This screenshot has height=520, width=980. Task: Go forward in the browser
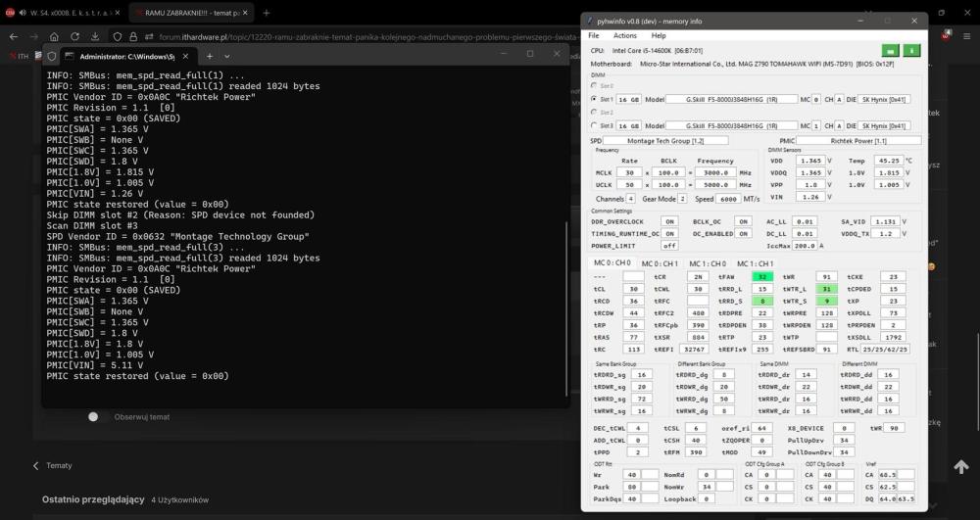[x=33, y=37]
